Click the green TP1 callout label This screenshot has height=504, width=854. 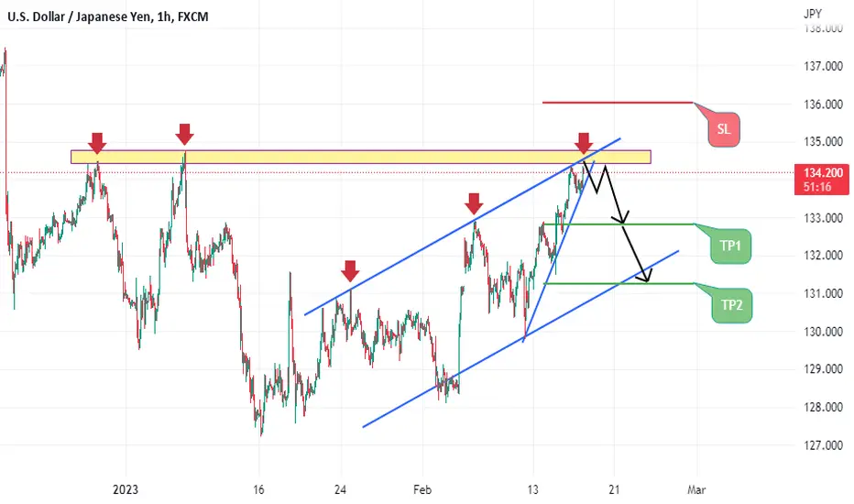(x=731, y=247)
